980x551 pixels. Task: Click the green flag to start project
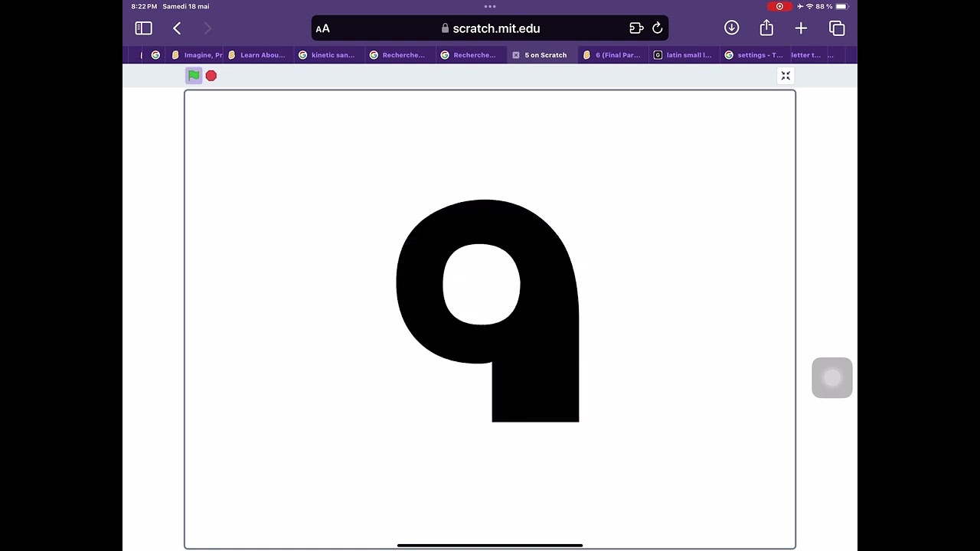pyautogui.click(x=194, y=75)
